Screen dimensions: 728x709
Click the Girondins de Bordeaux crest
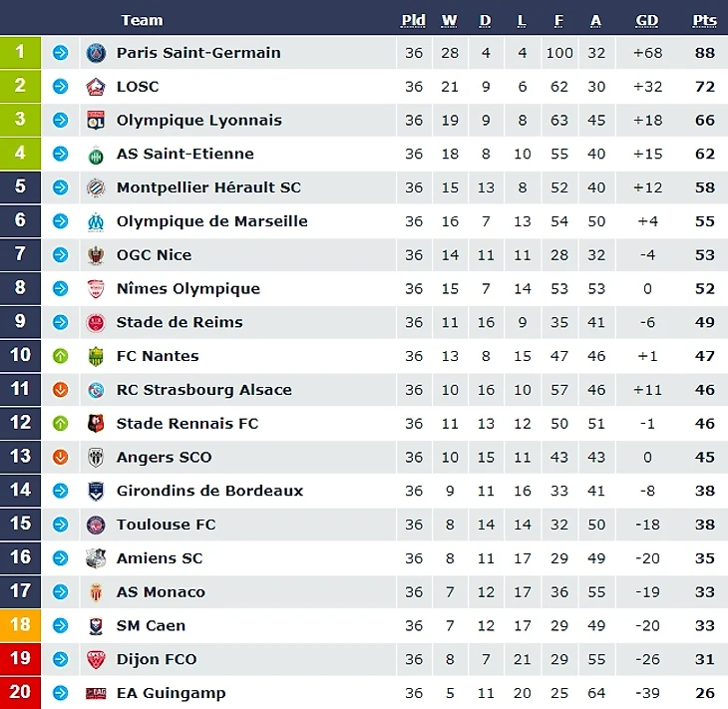tap(96, 491)
